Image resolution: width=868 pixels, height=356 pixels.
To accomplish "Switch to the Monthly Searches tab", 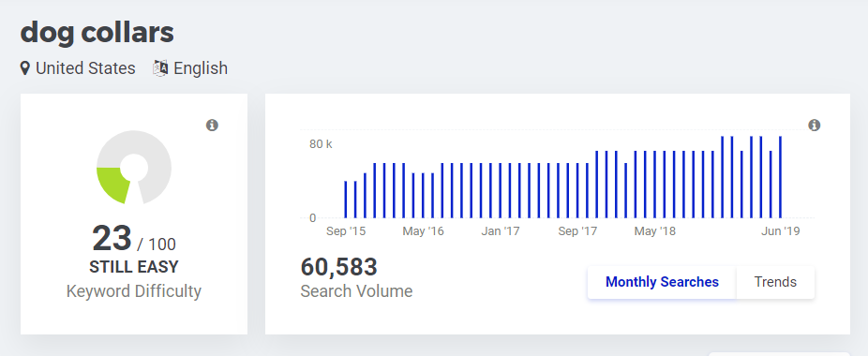I will pos(662,282).
